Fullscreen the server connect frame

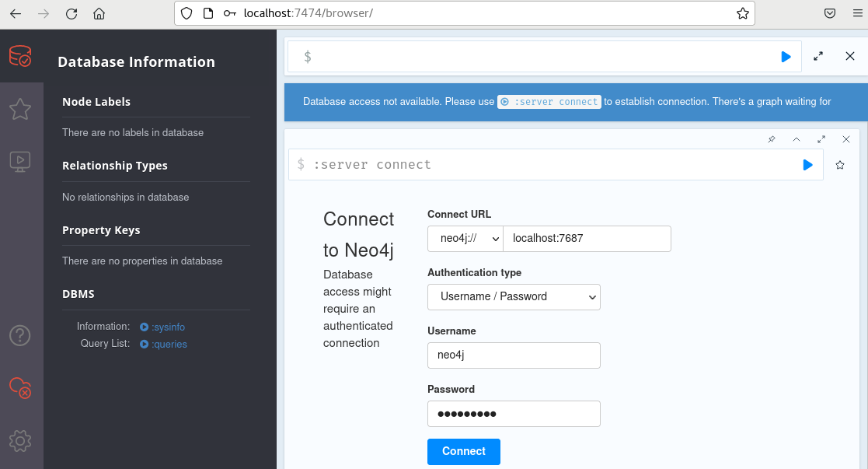(821, 139)
